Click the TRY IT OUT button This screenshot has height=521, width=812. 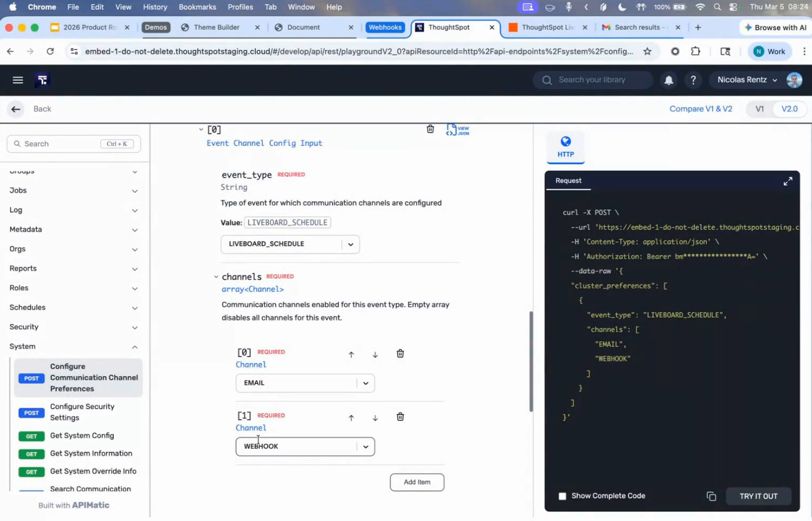pyautogui.click(x=758, y=496)
